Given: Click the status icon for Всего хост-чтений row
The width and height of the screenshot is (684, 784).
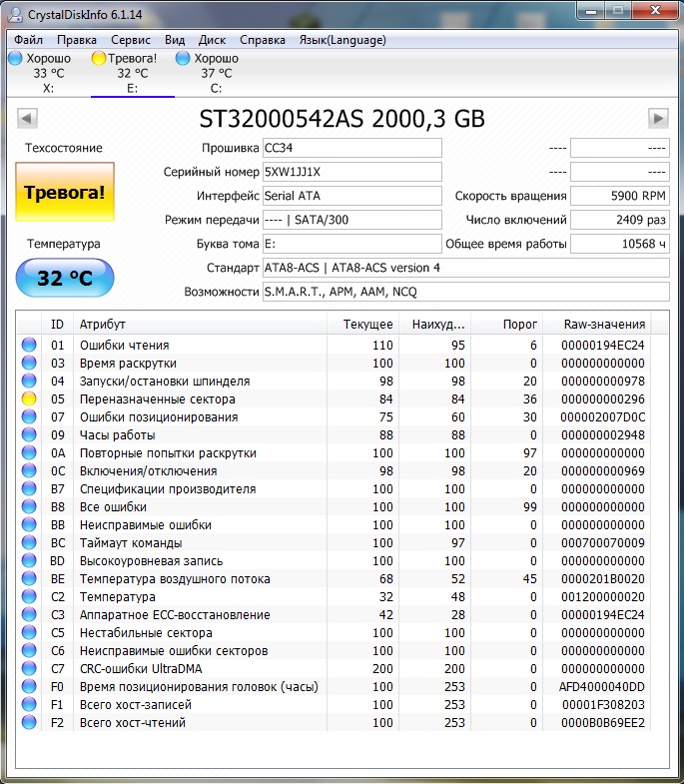Looking at the screenshot, I should 29,723.
